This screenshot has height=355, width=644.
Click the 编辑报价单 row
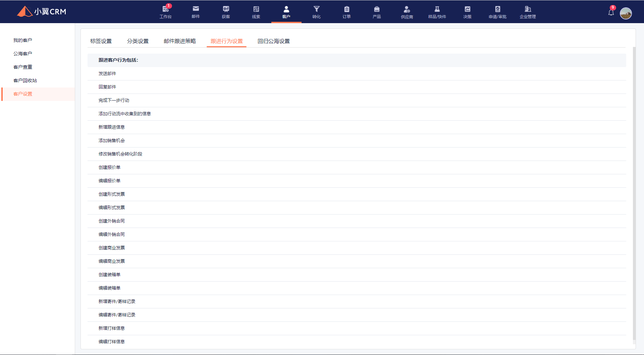357,181
